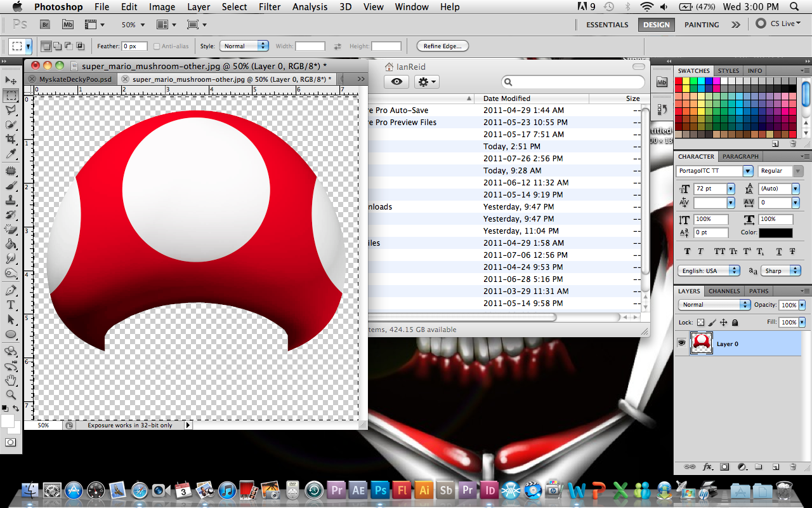Open Finder's action gear dropdown
This screenshot has height=508, width=812.
[426, 82]
